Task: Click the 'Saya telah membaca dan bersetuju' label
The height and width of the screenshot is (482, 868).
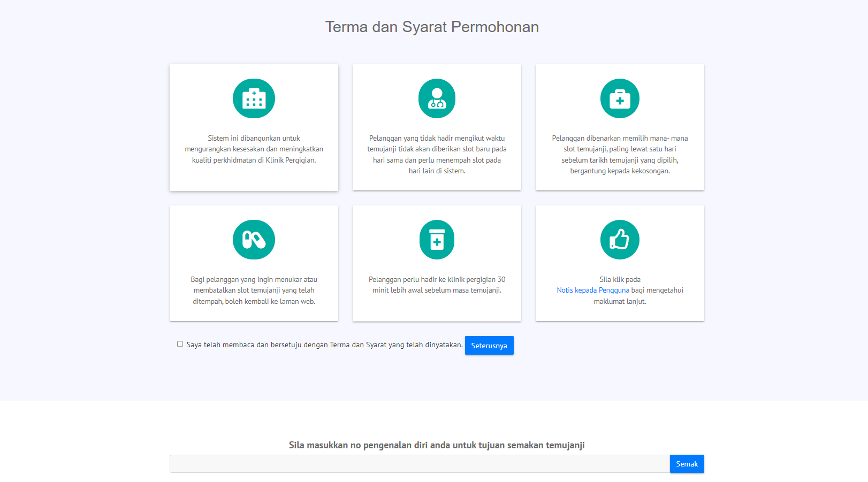Action: (324, 345)
